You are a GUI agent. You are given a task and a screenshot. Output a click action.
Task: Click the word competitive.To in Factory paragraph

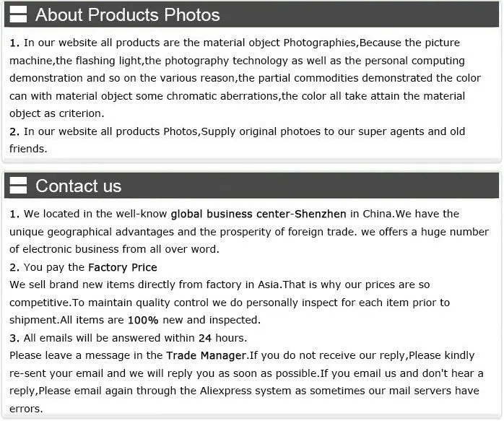47,303
